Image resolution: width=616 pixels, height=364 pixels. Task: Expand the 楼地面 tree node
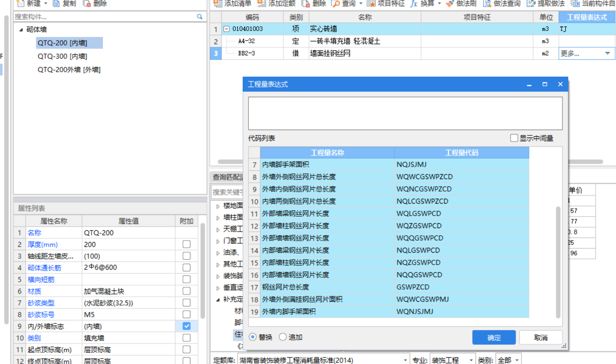click(218, 206)
